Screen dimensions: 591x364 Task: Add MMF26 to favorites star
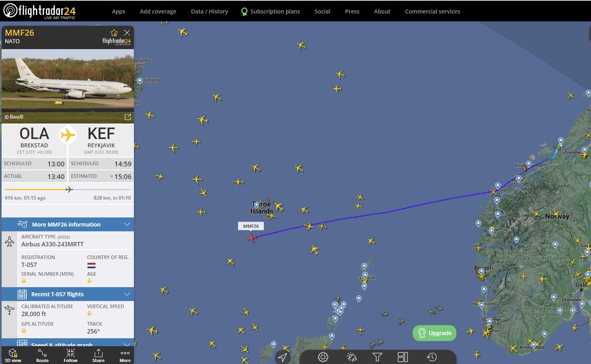(x=114, y=33)
